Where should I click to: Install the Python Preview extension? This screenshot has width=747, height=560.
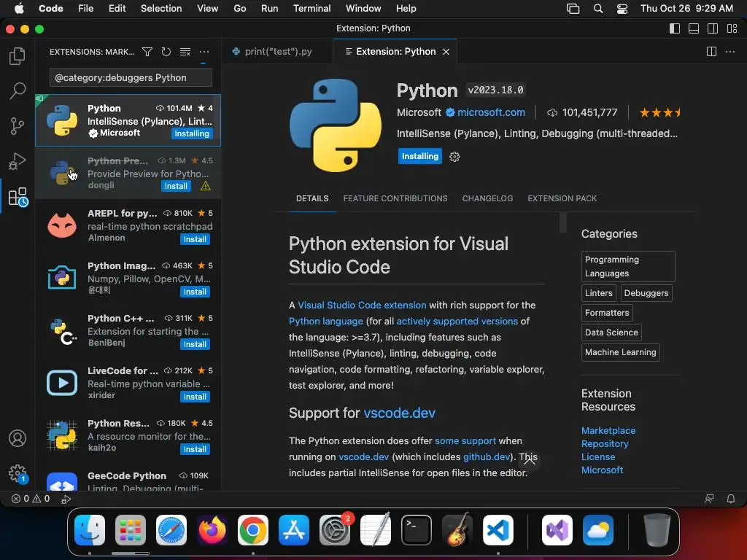click(x=176, y=186)
